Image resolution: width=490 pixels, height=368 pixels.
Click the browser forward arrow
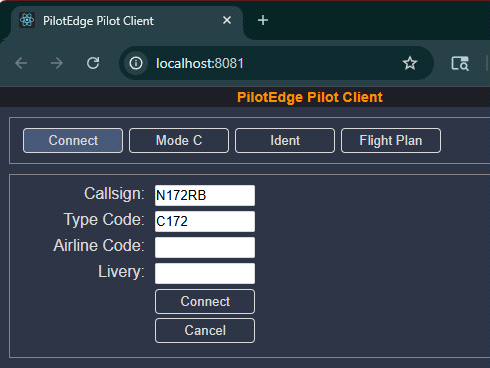[57, 63]
